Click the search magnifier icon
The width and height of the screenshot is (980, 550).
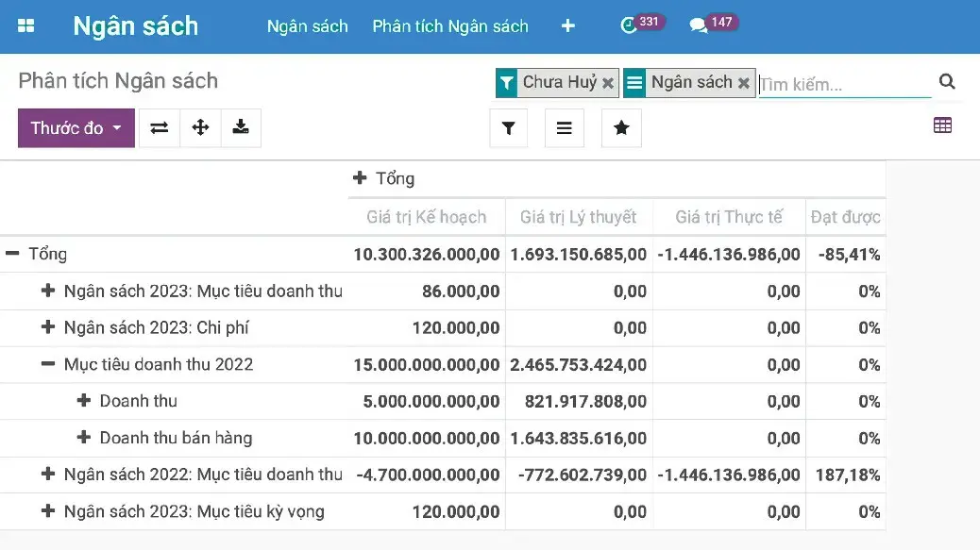pos(947,82)
